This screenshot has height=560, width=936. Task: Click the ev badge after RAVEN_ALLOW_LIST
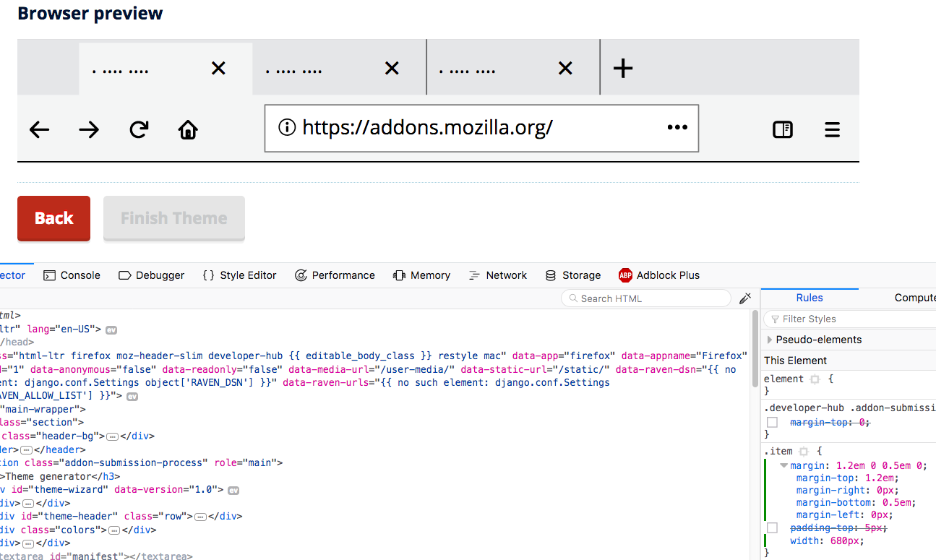(x=132, y=397)
